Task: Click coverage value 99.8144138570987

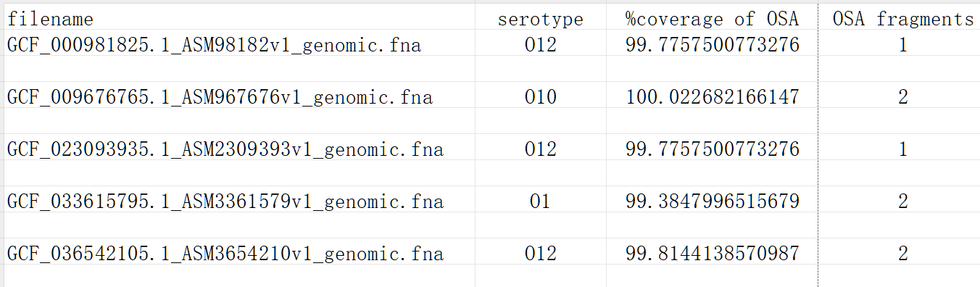Action: click(x=713, y=254)
